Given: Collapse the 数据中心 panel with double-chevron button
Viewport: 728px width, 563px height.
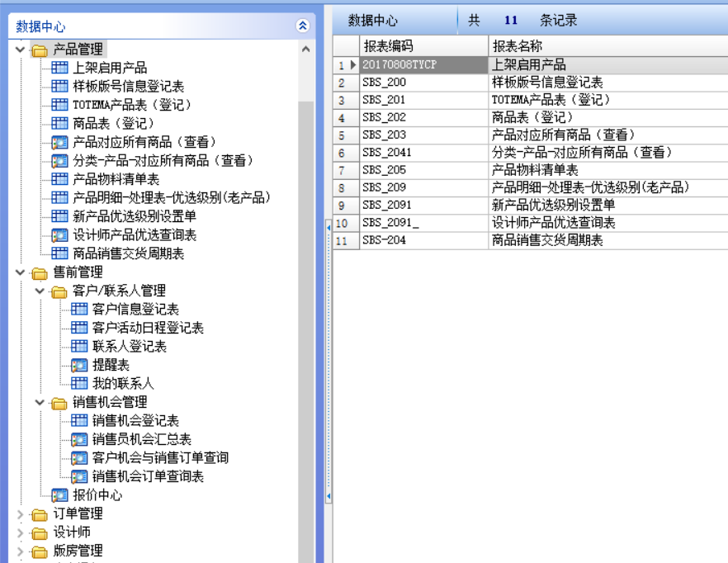Looking at the screenshot, I should tap(303, 26).
